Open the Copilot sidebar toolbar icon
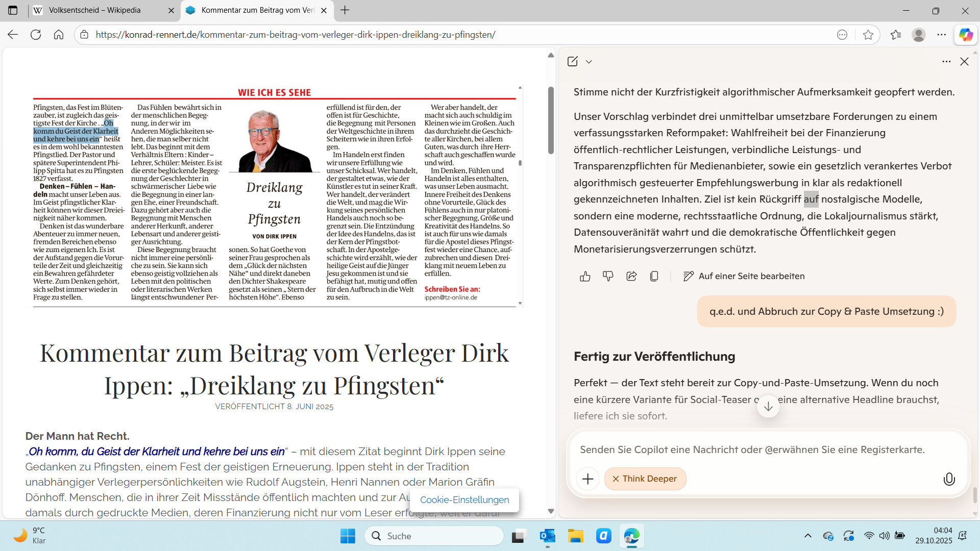Image resolution: width=980 pixels, height=551 pixels. (966, 35)
